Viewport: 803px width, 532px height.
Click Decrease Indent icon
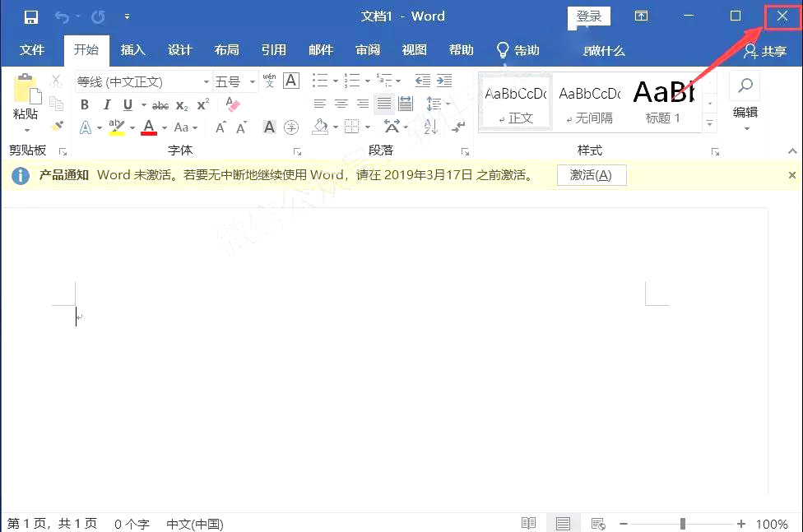[x=423, y=81]
